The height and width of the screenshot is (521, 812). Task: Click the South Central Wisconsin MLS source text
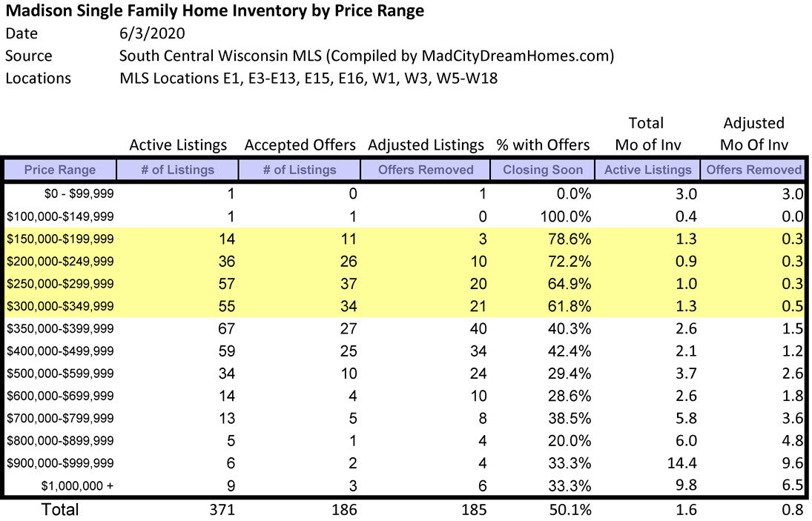point(366,56)
